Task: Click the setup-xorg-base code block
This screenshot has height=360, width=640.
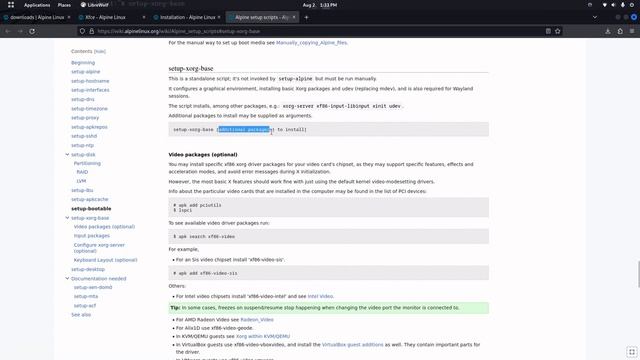Action: coord(329,130)
